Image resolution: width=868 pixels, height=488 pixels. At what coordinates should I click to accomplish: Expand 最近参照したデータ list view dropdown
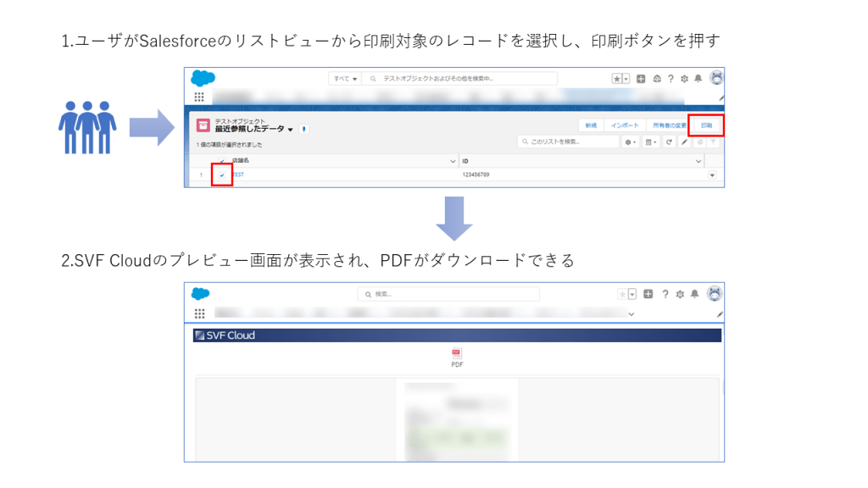[290, 130]
